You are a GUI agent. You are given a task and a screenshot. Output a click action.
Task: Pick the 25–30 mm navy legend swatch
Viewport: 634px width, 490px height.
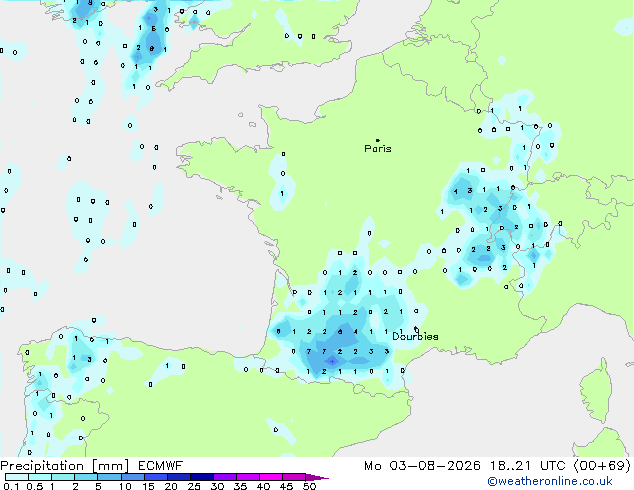click(x=202, y=477)
